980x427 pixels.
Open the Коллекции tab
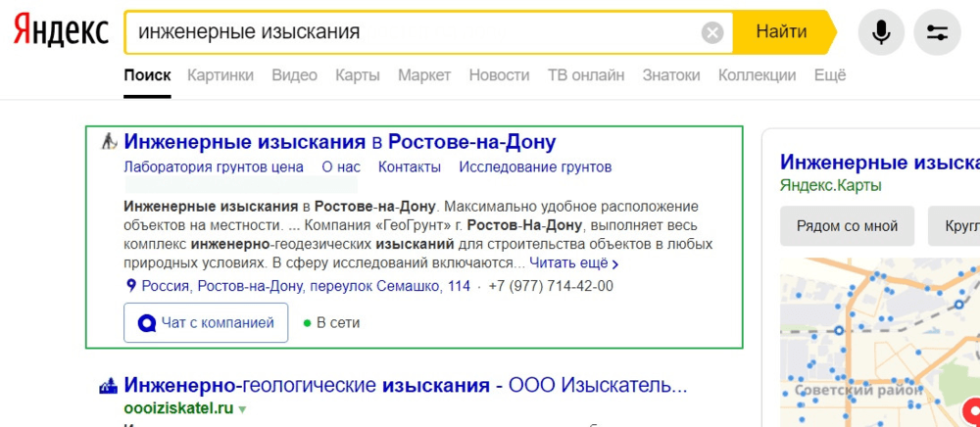point(757,75)
